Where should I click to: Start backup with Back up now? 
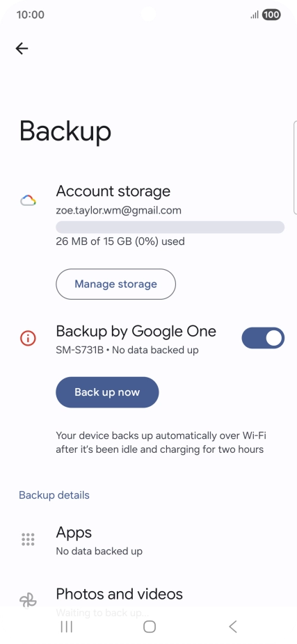107,392
